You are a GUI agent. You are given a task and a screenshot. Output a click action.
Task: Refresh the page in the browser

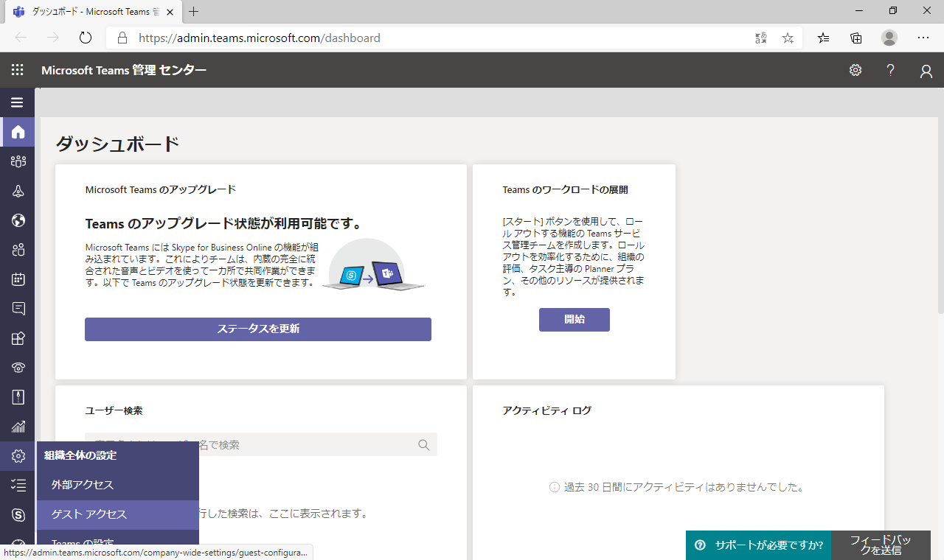click(86, 38)
